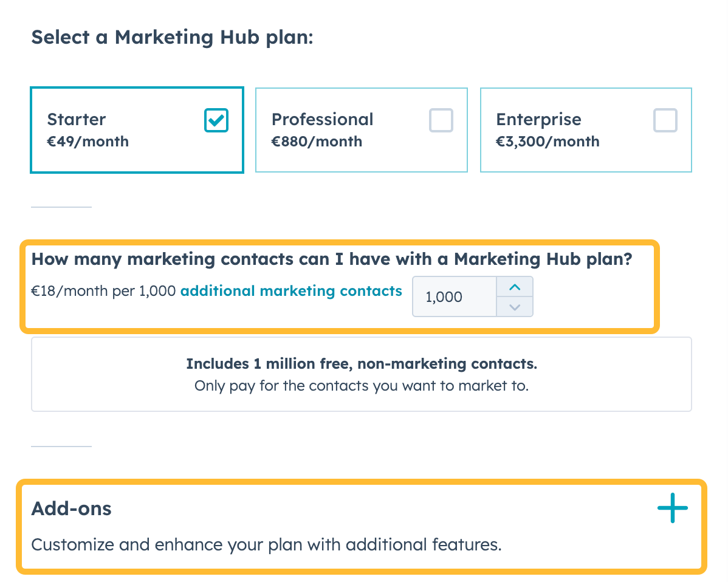Click the teal checkmark on Starter plan
The image size is (728, 582).
216,121
